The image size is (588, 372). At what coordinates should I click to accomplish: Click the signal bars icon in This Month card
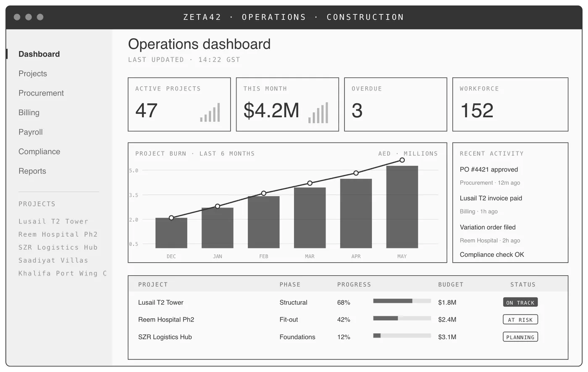318,112
